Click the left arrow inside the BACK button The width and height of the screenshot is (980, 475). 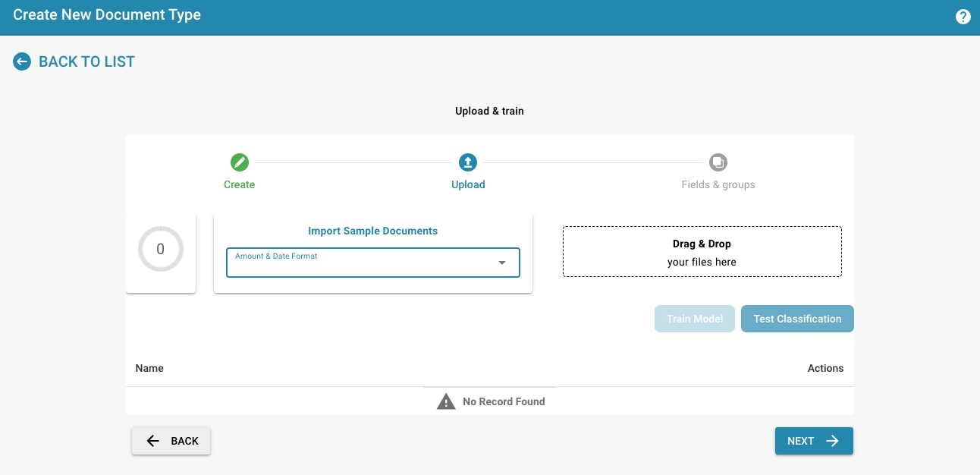(x=153, y=441)
